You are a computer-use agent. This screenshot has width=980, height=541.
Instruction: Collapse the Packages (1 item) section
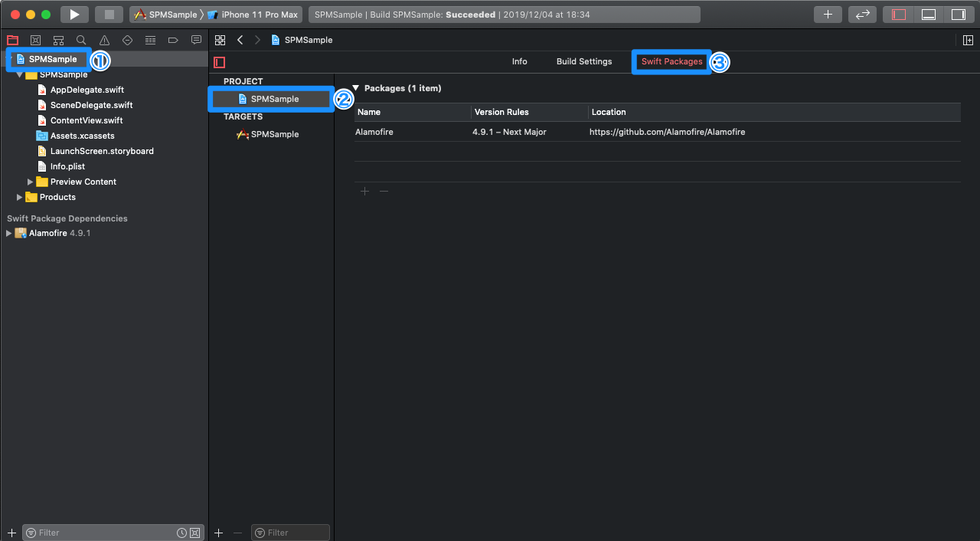pos(355,88)
